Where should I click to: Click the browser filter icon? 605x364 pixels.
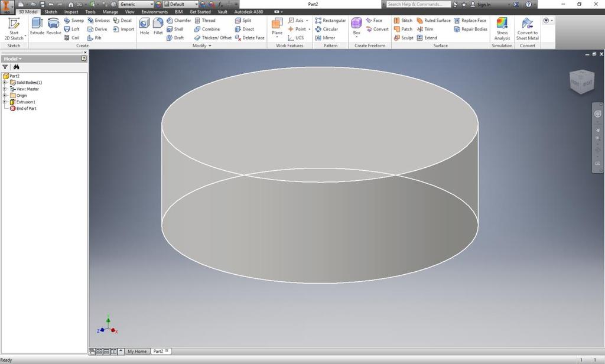[5, 67]
